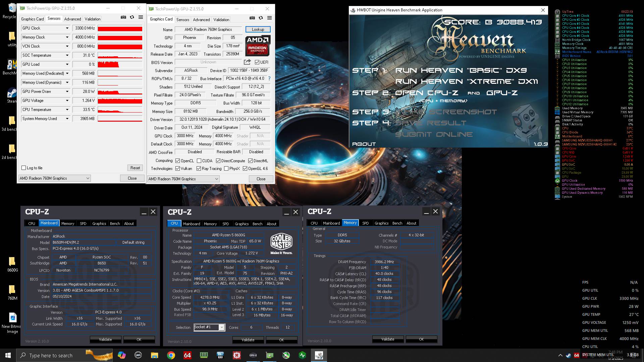
Task: Select the 760M desktop folder
Action: tap(12, 292)
